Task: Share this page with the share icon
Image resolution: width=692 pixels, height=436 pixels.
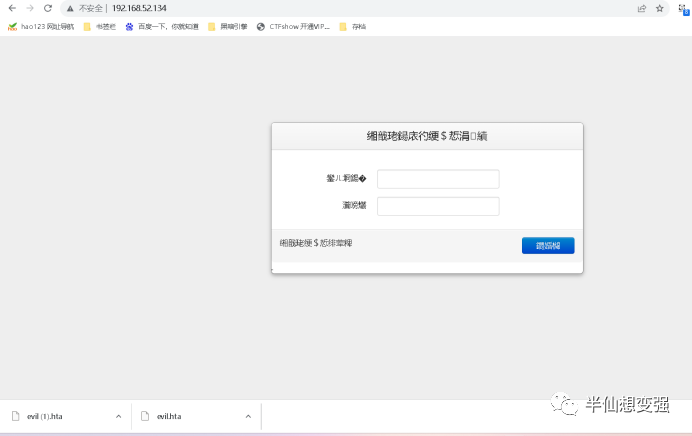Action: 642,8
